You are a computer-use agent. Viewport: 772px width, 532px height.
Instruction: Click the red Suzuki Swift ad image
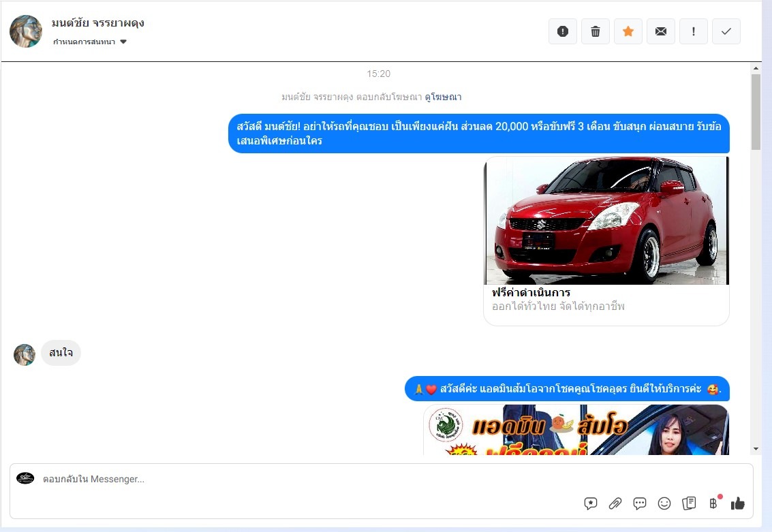(x=606, y=221)
